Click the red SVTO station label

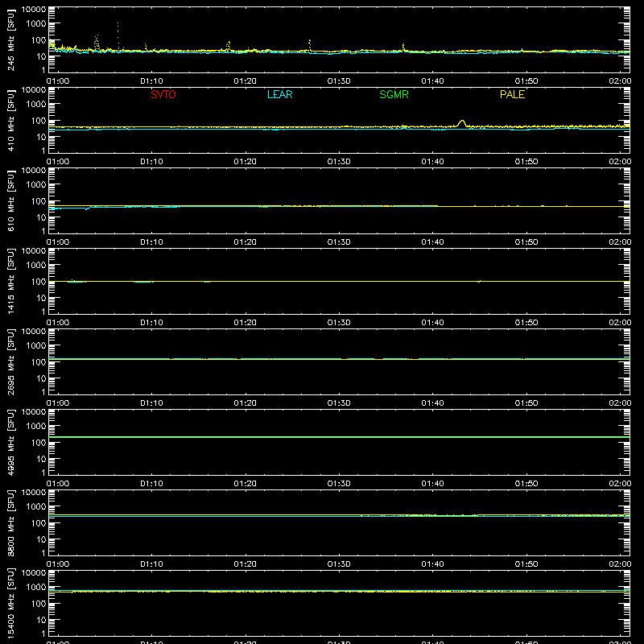click(x=163, y=94)
